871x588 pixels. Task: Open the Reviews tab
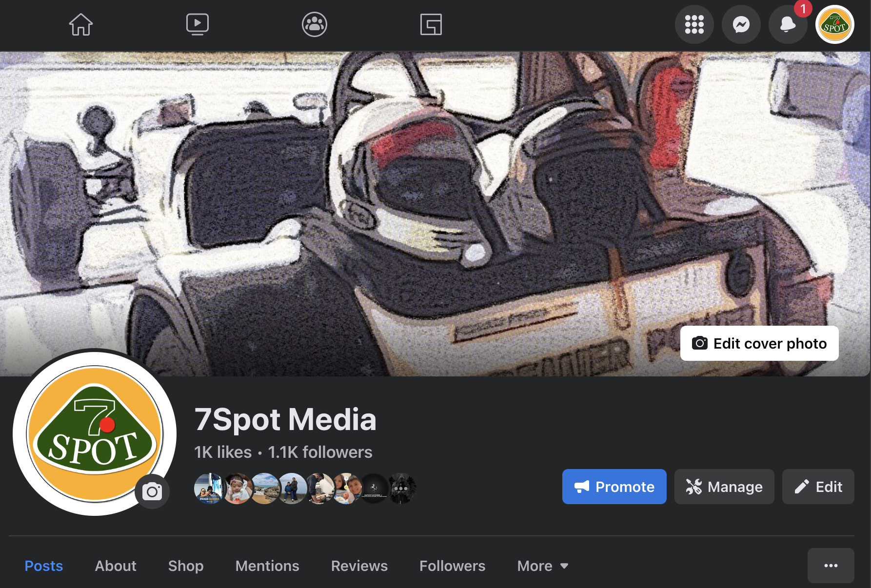pos(359,566)
